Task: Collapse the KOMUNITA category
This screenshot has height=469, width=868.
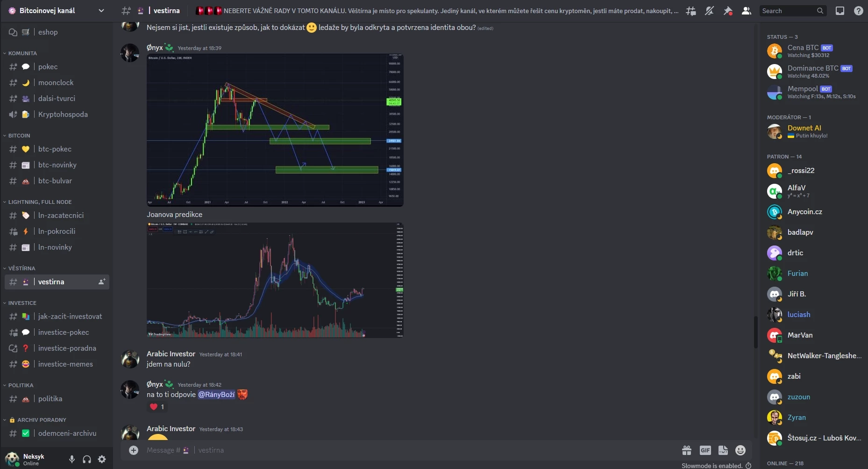Action: (x=22, y=53)
